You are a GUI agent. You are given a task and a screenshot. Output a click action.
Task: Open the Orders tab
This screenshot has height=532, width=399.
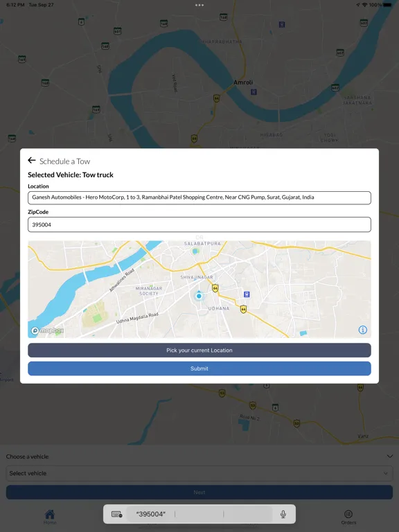click(x=348, y=517)
